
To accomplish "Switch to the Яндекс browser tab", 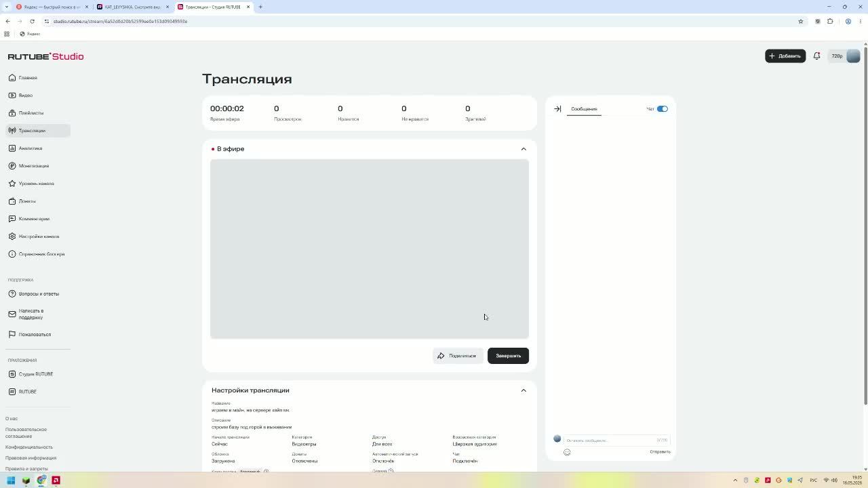I will (x=51, y=7).
